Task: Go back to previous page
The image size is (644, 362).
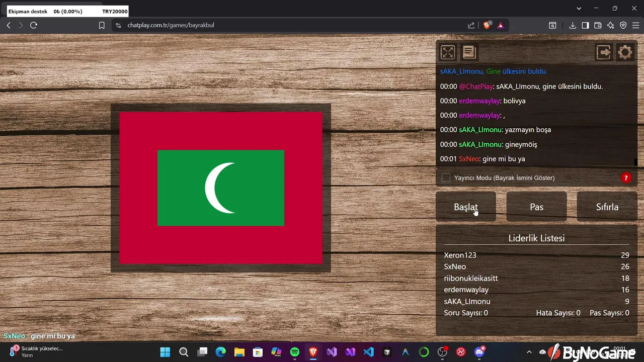Action: (9, 25)
